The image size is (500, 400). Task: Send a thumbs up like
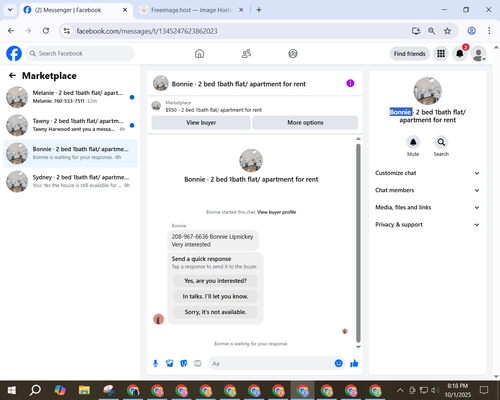click(x=354, y=363)
